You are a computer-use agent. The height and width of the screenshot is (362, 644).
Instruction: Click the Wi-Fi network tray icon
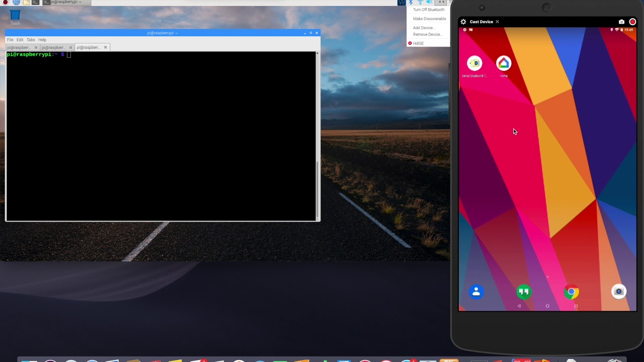pos(420,2)
